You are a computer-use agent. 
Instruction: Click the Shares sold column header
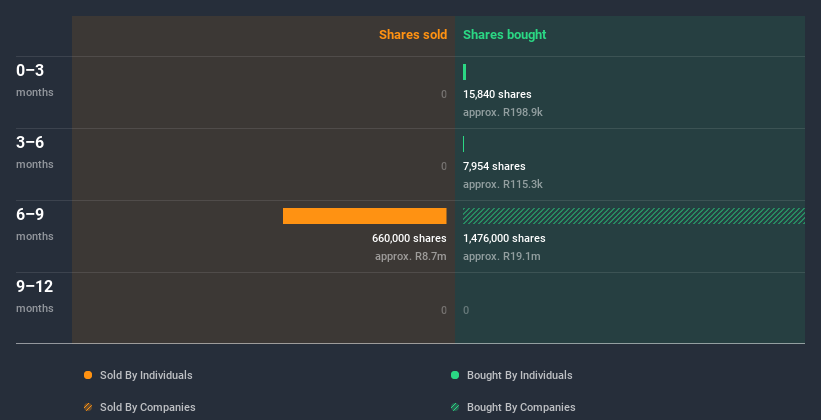click(413, 35)
